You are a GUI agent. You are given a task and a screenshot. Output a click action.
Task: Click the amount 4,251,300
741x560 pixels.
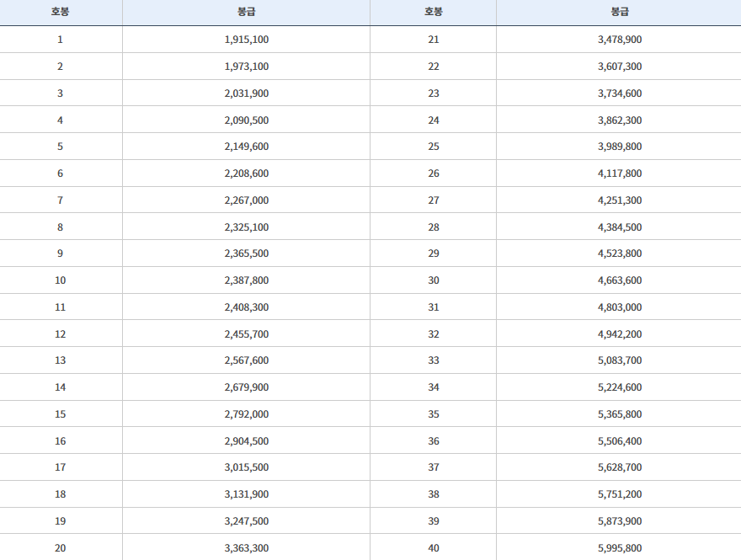(620, 200)
